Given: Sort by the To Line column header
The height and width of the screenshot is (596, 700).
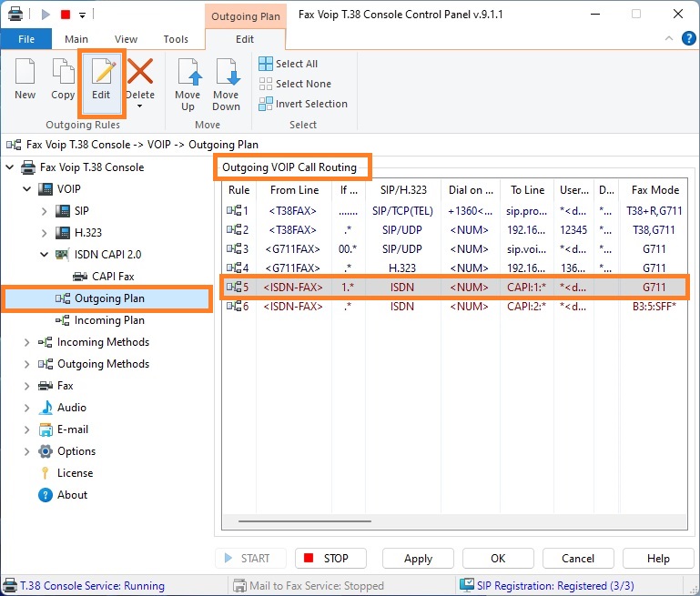Looking at the screenshot, I should tap(527, 190).
